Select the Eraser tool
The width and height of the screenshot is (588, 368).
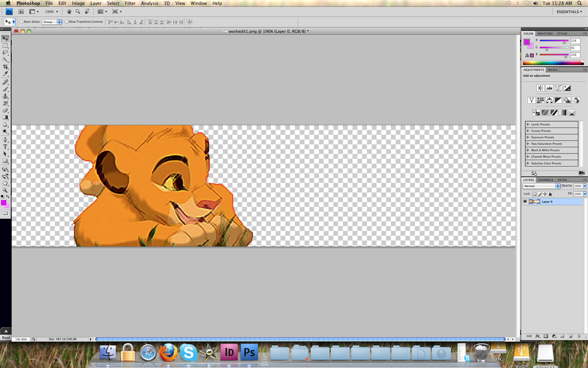click(5, 110)
